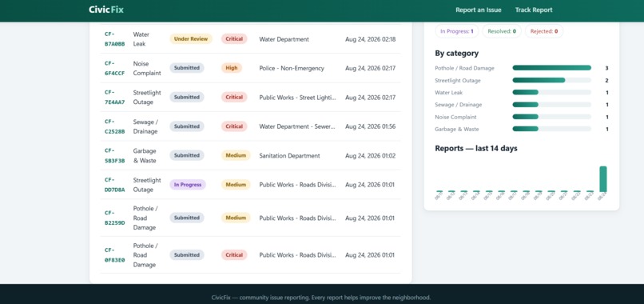Click the Sanitation Department cell
This screenshot has height=304, width=644.
point(289,155)
